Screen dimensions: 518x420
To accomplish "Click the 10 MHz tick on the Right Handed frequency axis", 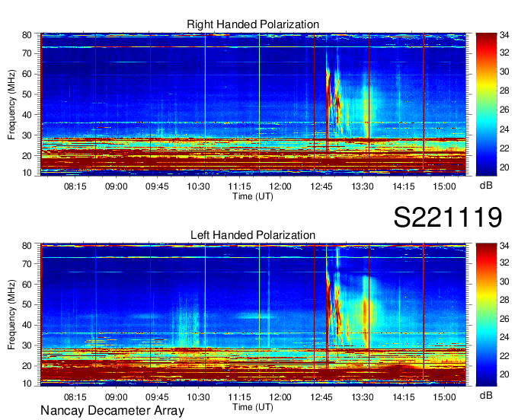I will tap(27, 173).
